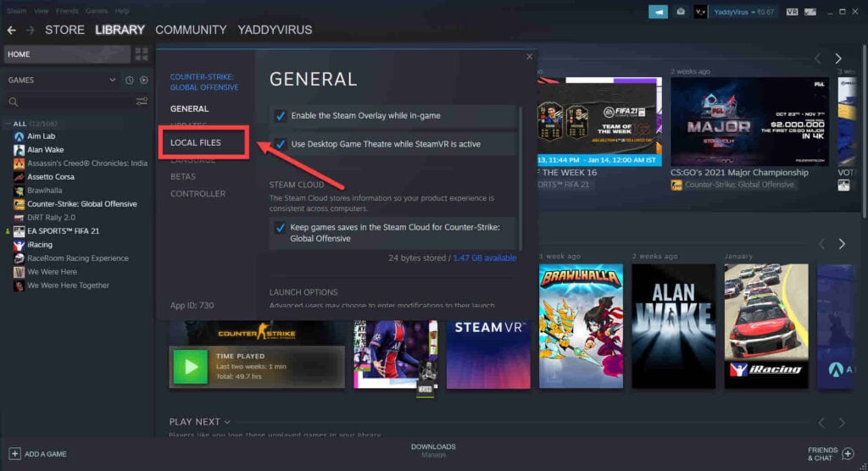Click the Alan Wake game icon
Viewport: 868px width, 471px height.
(19, 150)
